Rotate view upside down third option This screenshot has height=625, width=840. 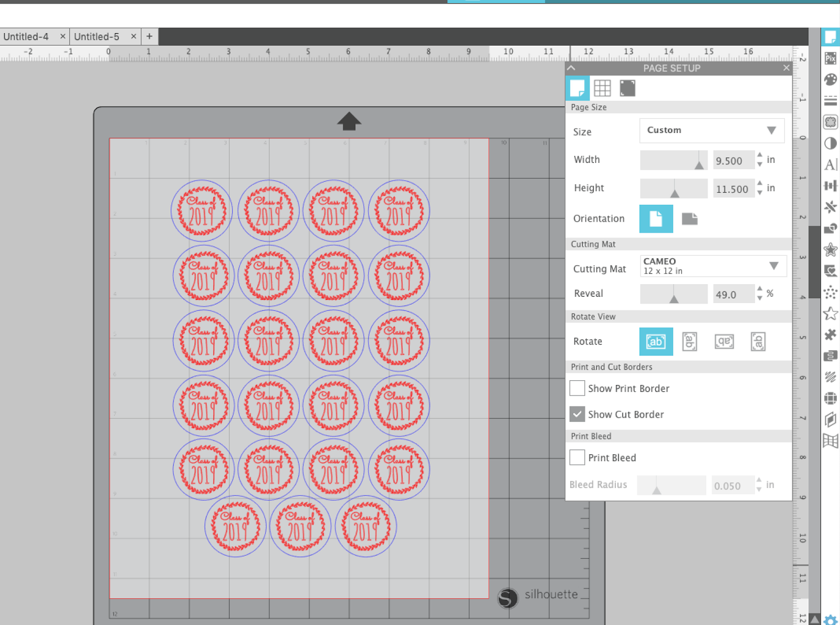pos(724,341)
